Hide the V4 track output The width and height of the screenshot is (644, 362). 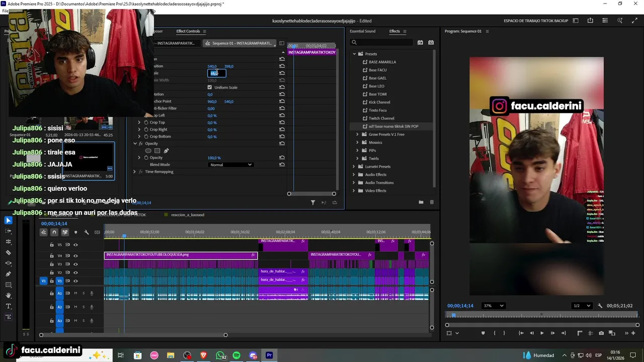(75, 256)
